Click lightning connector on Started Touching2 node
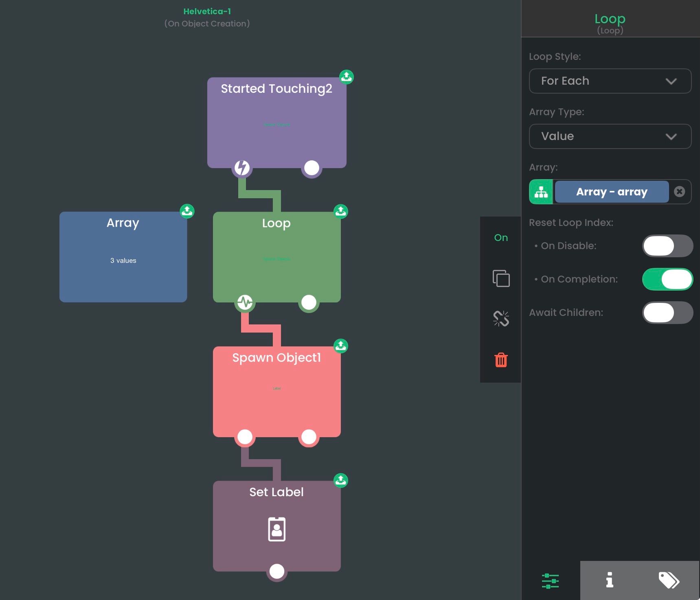Image resolution: width=700 pixels, height=600 pixels. coord(242,168)
